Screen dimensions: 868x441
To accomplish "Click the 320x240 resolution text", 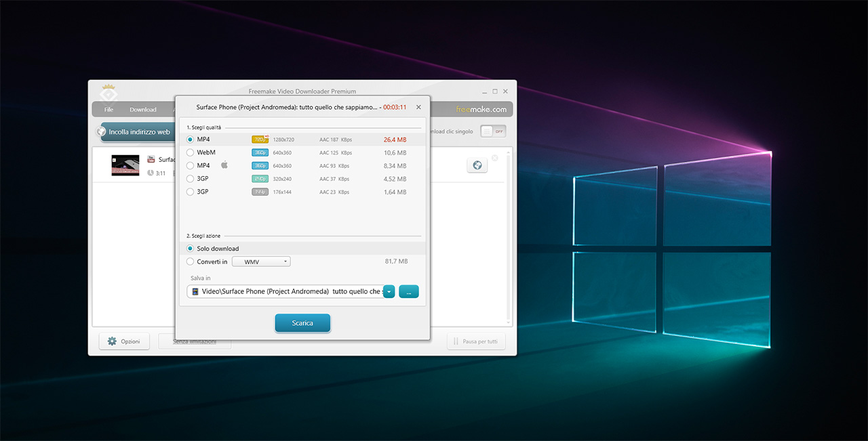I will 282,179.
